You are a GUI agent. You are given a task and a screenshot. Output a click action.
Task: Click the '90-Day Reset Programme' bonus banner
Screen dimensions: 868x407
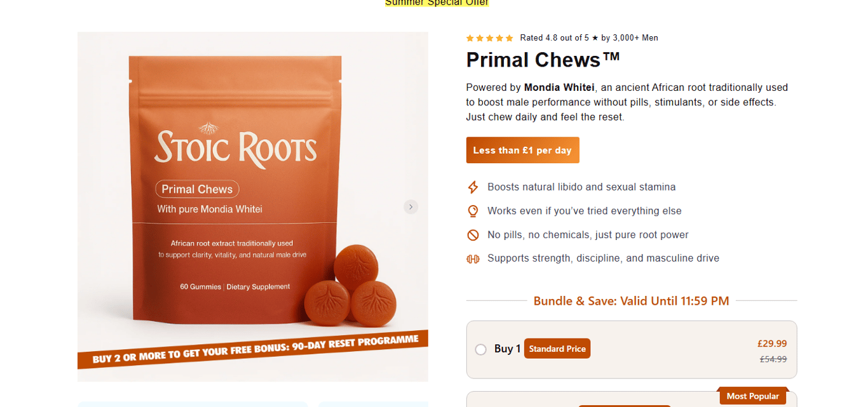point(253,349)
